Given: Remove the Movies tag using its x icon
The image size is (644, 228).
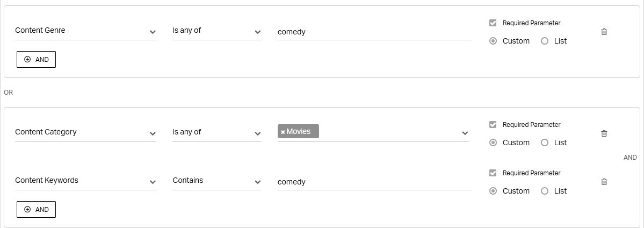Looking at the screenshot, I should (x=283, y=132).
